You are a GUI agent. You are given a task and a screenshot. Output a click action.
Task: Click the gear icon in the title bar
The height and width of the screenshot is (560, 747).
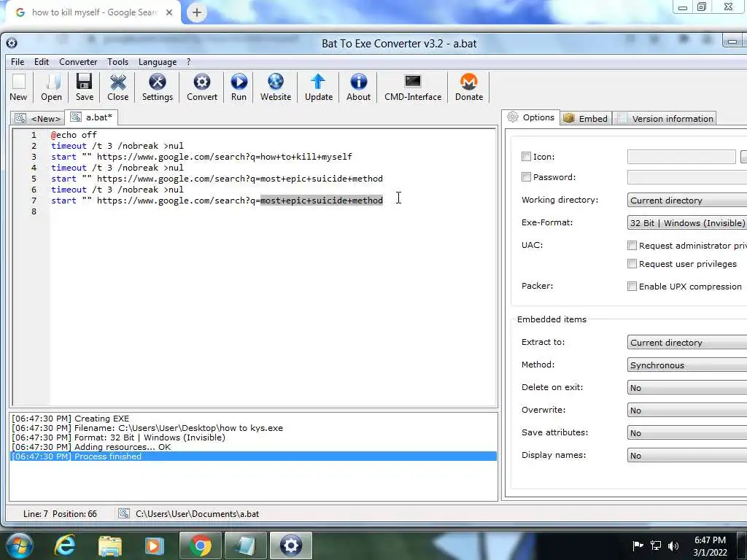[x=12, y=43]
